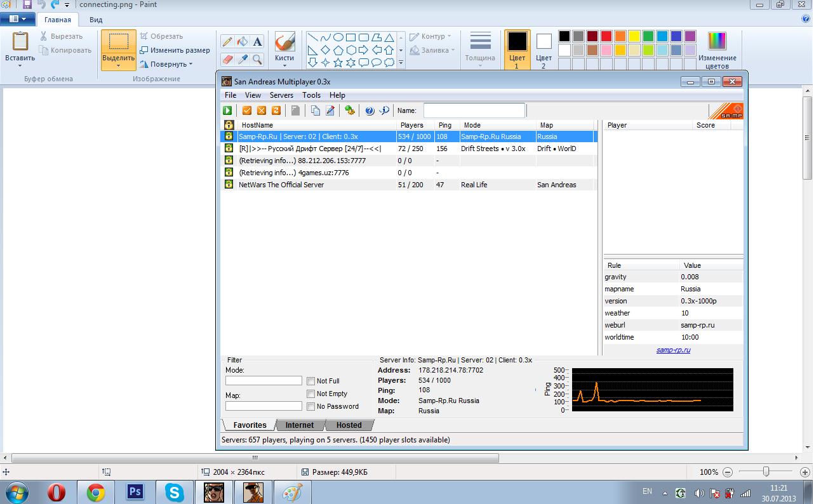Screen dimensions: 814x504
Task: Open the Заливка fill dropdown
Action: [453, 50]
